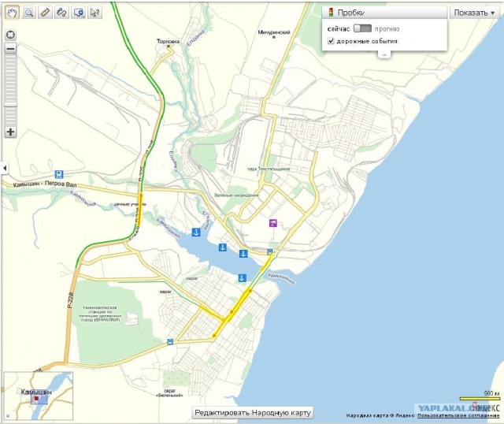Open the Пользовательское соглашение link
Viewport: 504px width, 424px height.
pos(458,415)
